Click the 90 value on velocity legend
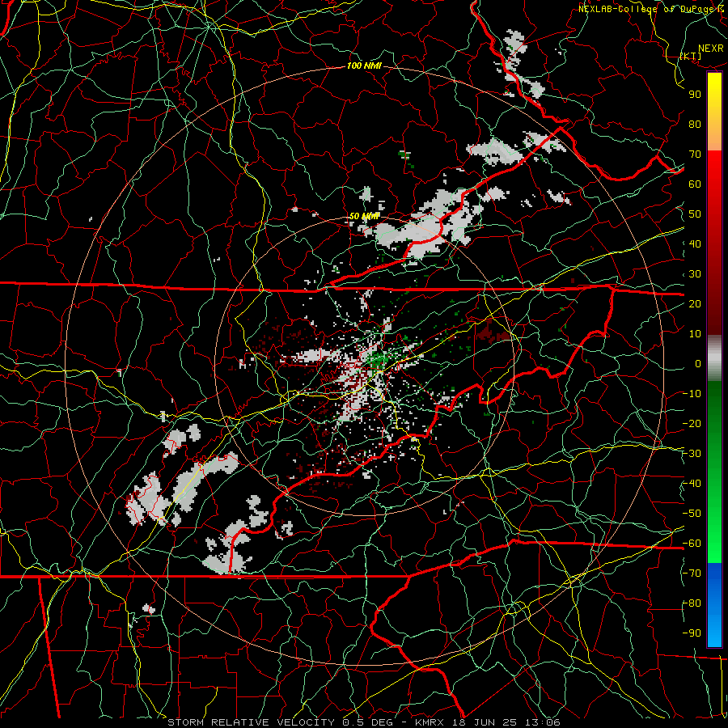 pyautogui.click(x=695, y=95)
